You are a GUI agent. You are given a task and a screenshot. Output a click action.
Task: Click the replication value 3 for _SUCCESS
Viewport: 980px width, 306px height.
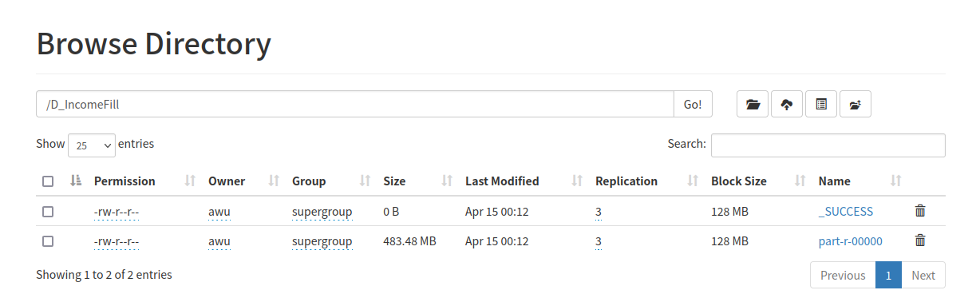point(599,212)
